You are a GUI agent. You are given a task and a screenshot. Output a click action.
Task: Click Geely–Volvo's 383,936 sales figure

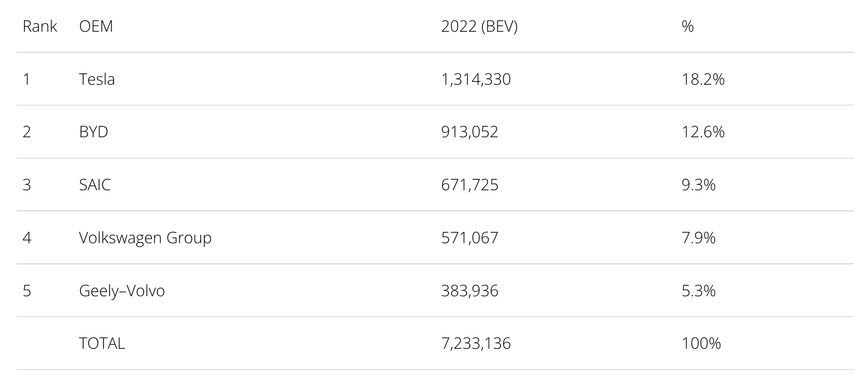[470, 290]
